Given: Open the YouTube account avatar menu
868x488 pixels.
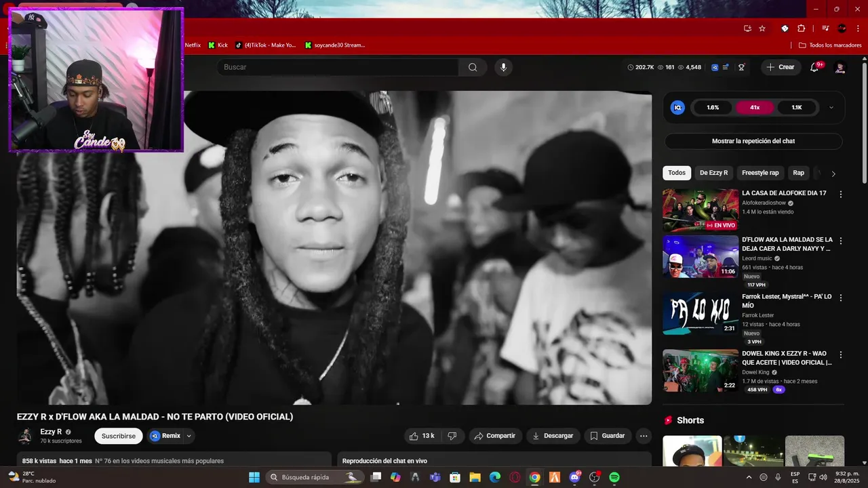Looking at the screenshot, I should [x=840, y=67].
